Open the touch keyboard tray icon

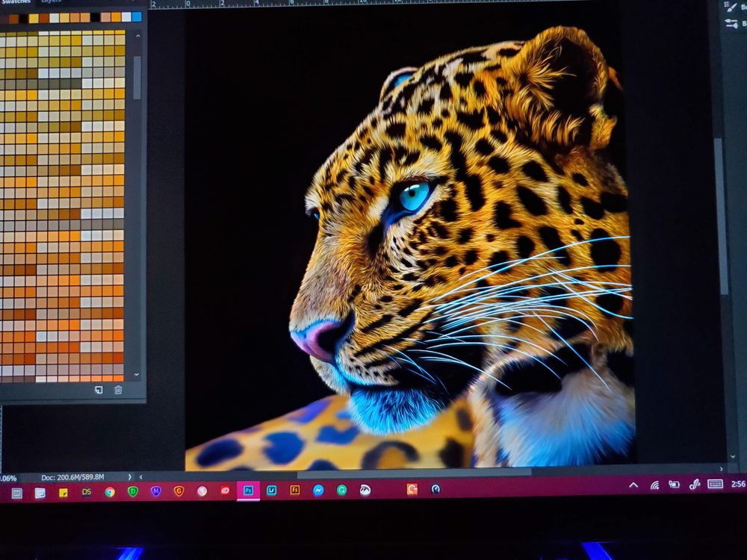(x=715, y=484)
